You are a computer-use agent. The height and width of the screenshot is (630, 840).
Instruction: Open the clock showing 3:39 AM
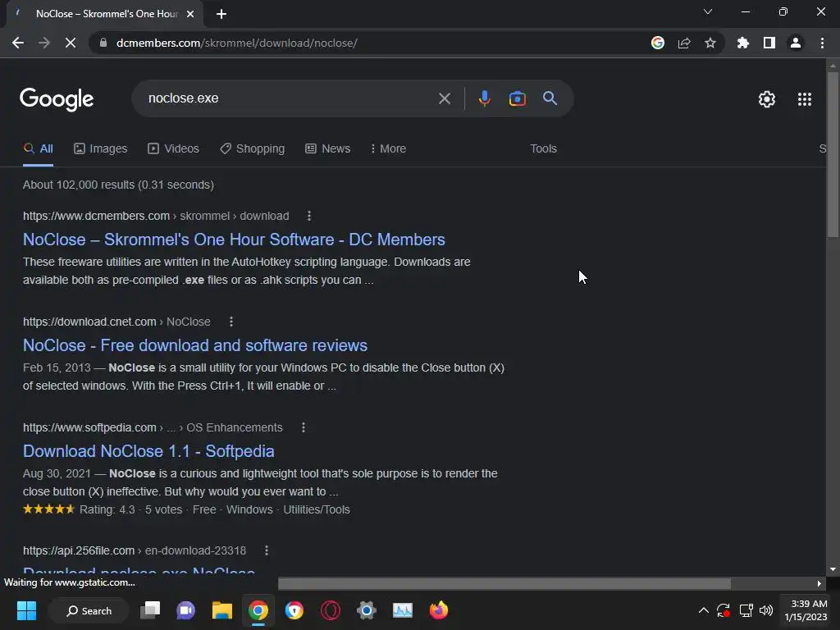[806, 610]
